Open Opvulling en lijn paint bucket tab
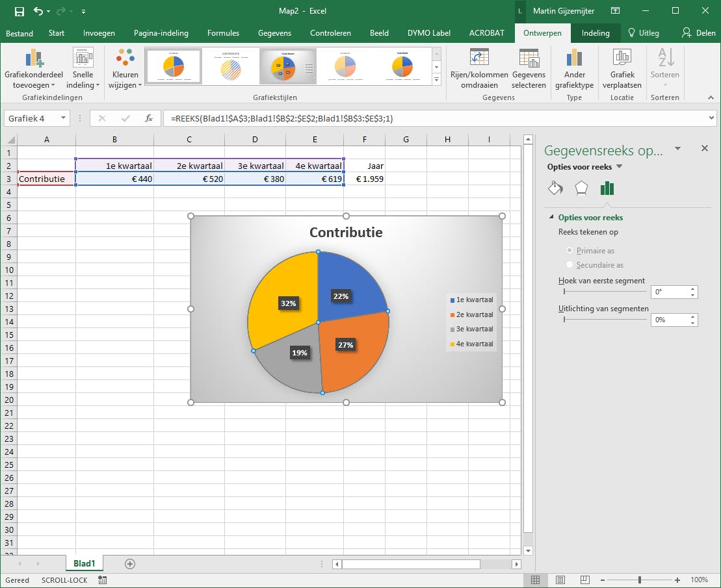Viewport: 721px width, 588px height. click(x=555, y=188)
